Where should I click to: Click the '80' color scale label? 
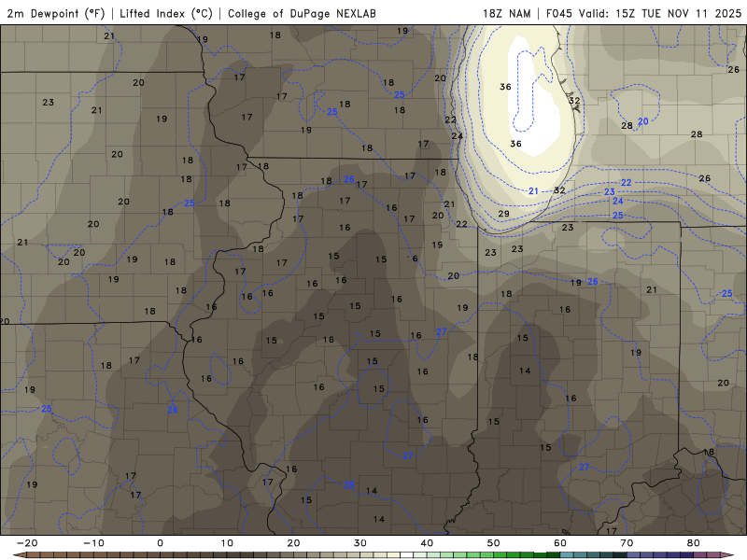[694, 543]
